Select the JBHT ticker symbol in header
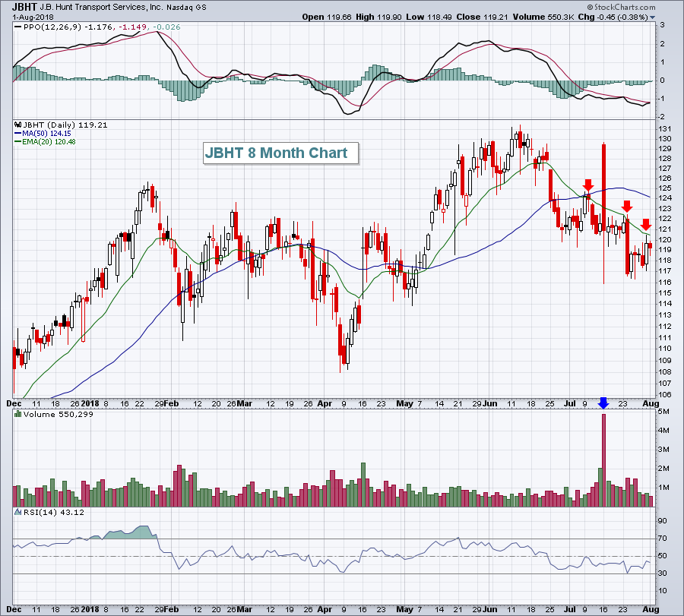684x616 pixels. [25, 7]
